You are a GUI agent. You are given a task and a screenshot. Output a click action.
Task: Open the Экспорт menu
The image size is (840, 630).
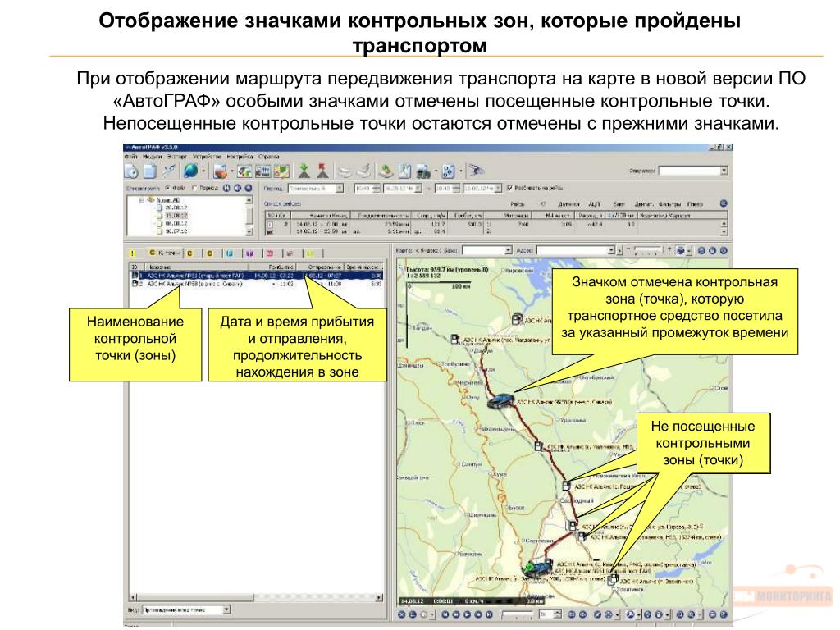point(177,157)
